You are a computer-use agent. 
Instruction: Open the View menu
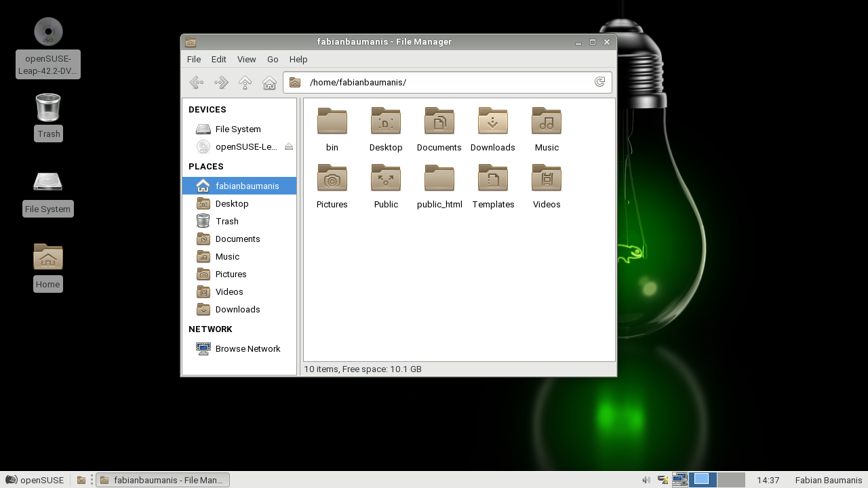[x=246, y=60]
